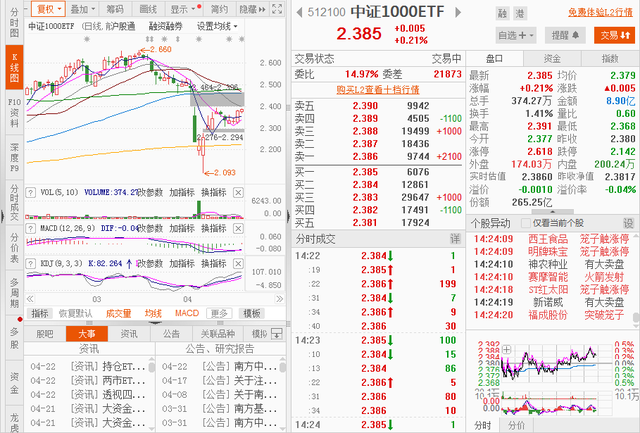Switch to the 分时图 side tab
The height and width of the screenshot is (433, 640).
(14, 22)
